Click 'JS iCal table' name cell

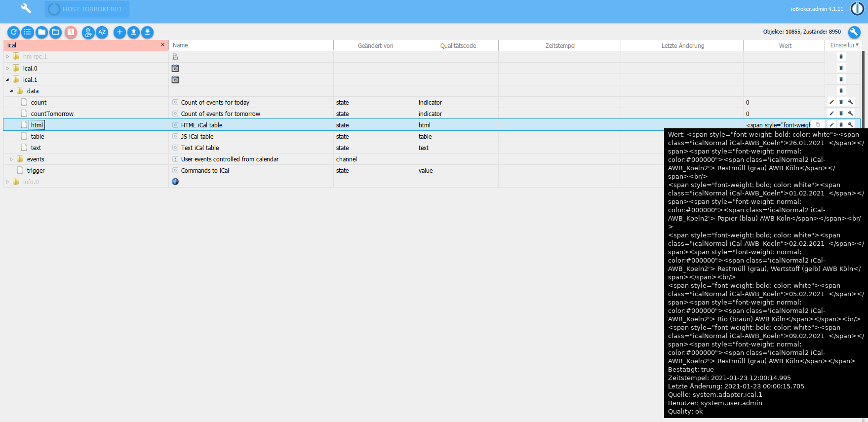(197, 137)
